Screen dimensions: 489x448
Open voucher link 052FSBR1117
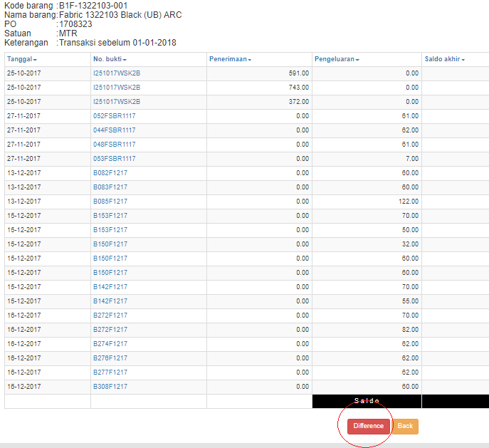(115, 116)
